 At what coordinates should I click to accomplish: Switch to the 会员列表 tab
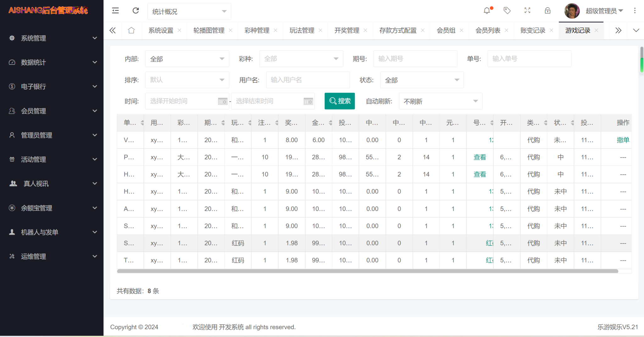[488, 31]
